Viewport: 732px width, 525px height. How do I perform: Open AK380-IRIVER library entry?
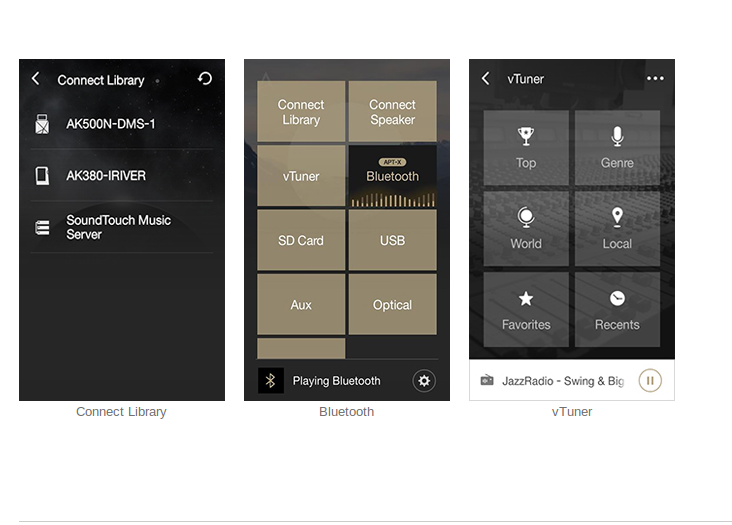click(122, 175)
